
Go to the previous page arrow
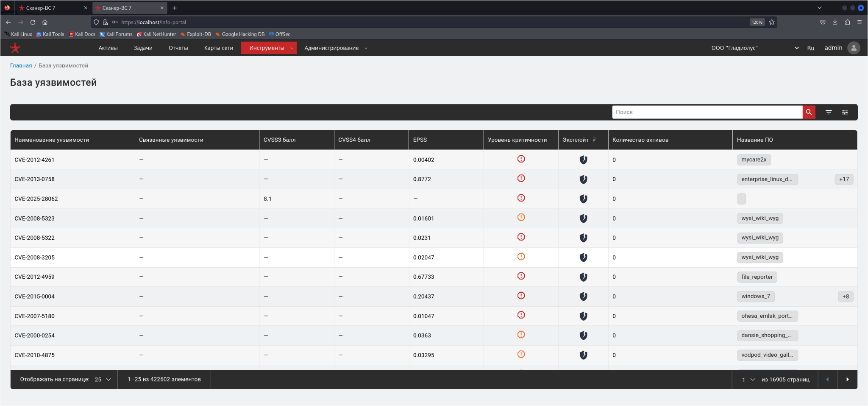click(827, 379)
